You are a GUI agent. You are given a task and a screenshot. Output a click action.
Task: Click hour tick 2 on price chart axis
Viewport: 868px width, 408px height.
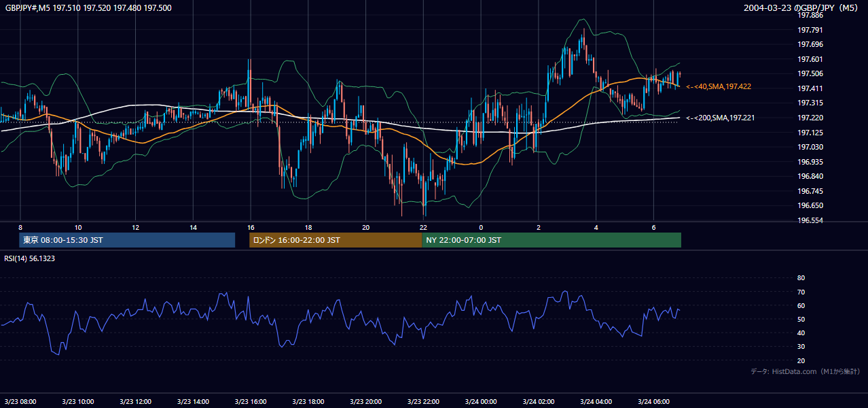(x=539, y=227)
